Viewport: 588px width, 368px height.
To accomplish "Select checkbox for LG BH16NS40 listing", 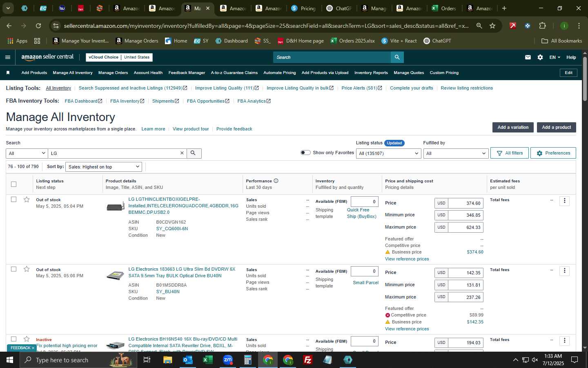I will [13, 339].
